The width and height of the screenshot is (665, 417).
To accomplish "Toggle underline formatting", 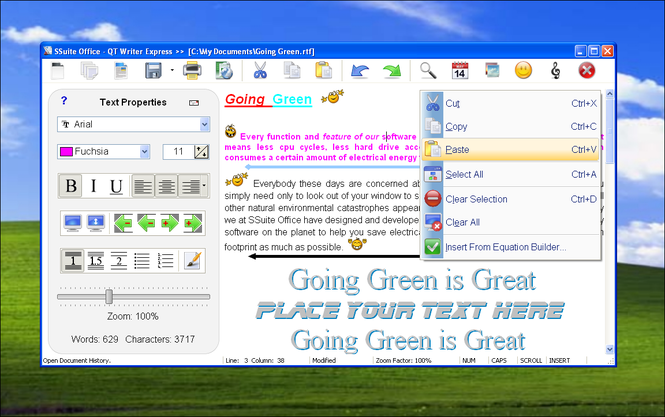I will point(116,186).
